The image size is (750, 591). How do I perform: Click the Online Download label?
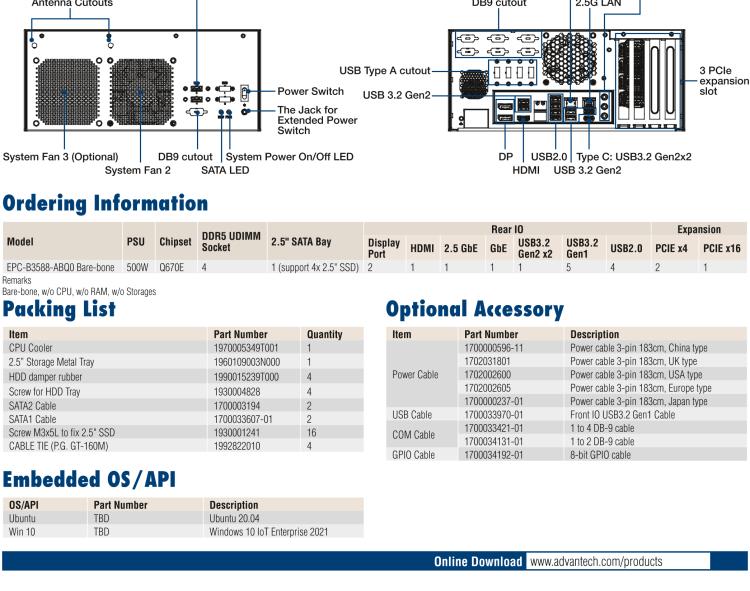coord(477,562)
